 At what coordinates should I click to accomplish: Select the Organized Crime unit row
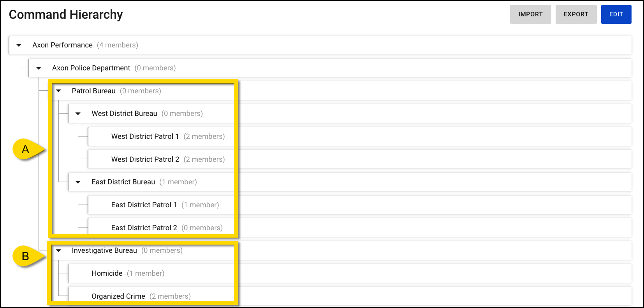tap(118, 296)
